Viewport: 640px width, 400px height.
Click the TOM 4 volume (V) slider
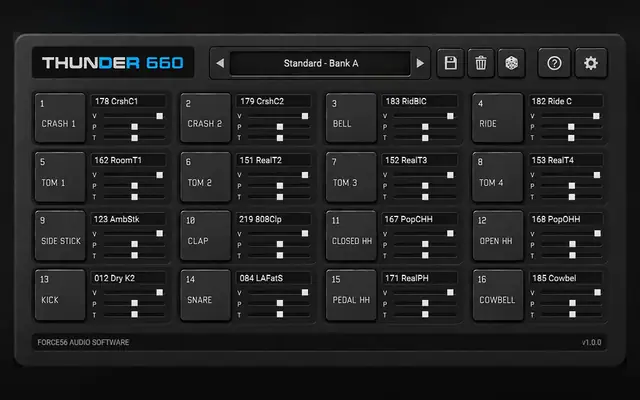click(x=571, y=175)
